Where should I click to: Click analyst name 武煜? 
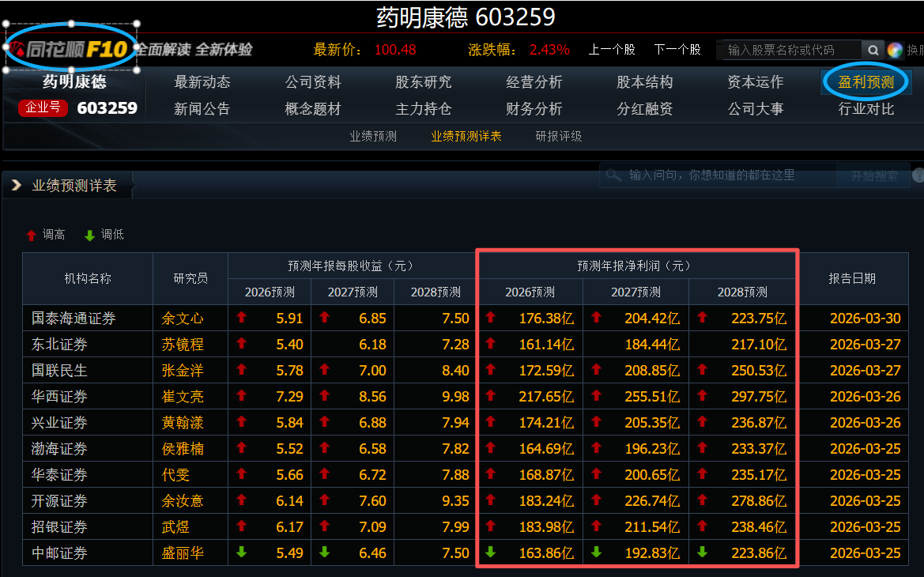[175, 527]
